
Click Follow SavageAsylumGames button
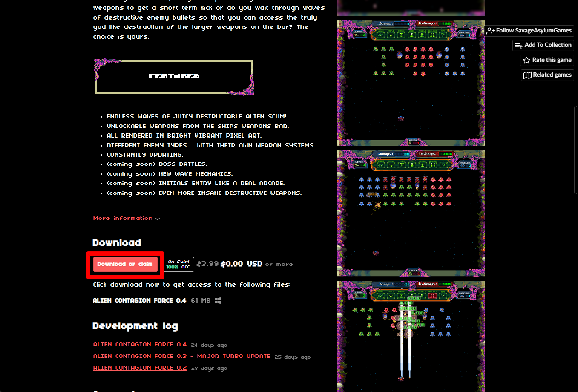[x=529, y=31]
